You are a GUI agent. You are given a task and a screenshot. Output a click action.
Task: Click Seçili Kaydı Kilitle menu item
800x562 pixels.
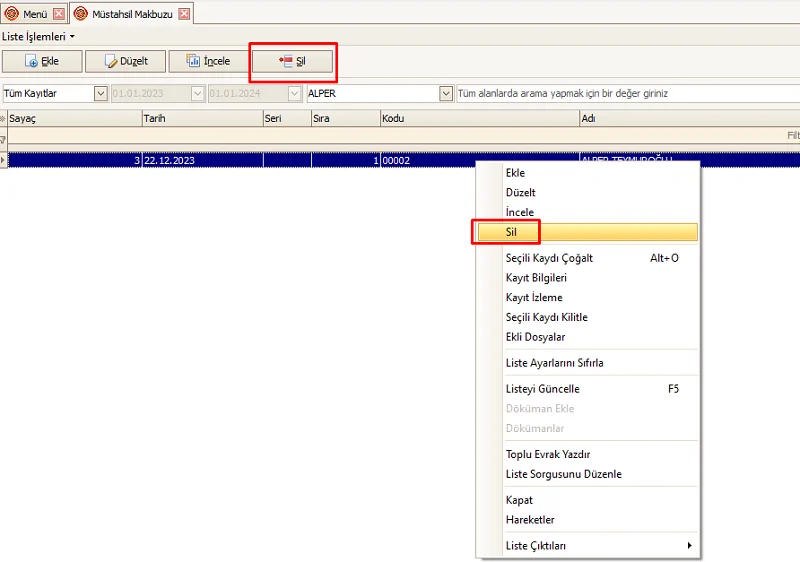point(546,317)
